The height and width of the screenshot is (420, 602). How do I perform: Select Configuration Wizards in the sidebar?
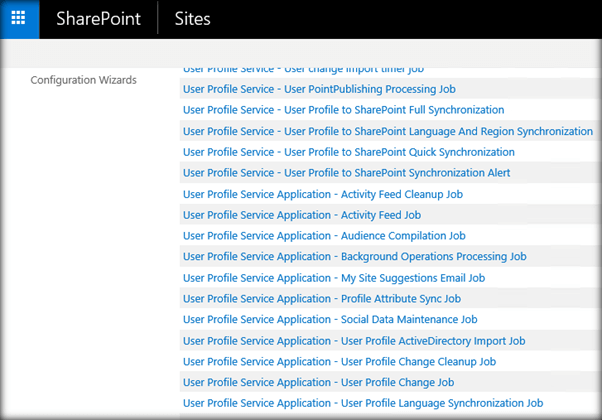[83, 80]
